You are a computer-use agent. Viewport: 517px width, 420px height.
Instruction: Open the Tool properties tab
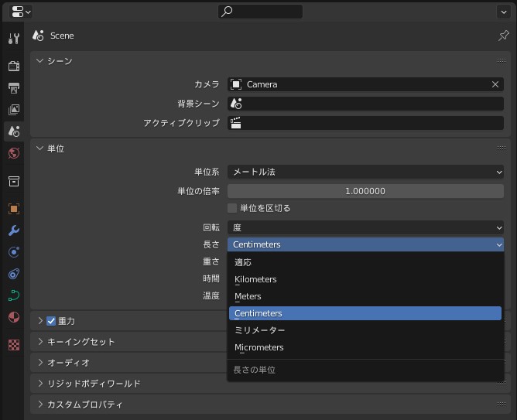pos(14,39)
